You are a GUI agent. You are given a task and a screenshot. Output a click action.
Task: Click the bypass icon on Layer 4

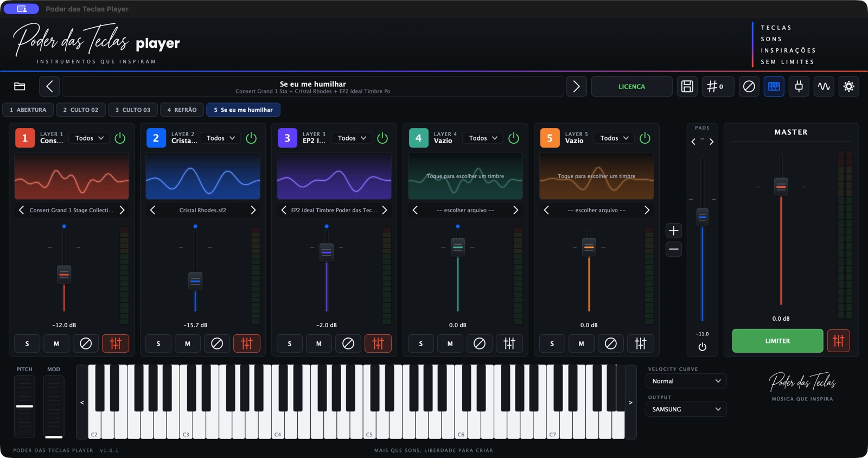(480, 343)
